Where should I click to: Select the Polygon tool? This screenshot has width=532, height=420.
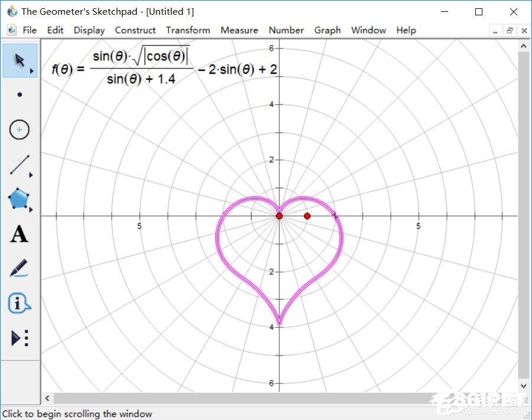19,199
